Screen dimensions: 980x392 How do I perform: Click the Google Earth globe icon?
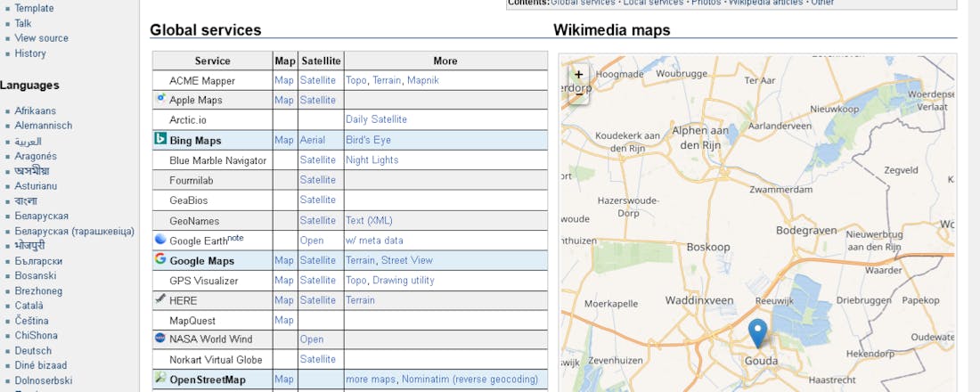160,240
